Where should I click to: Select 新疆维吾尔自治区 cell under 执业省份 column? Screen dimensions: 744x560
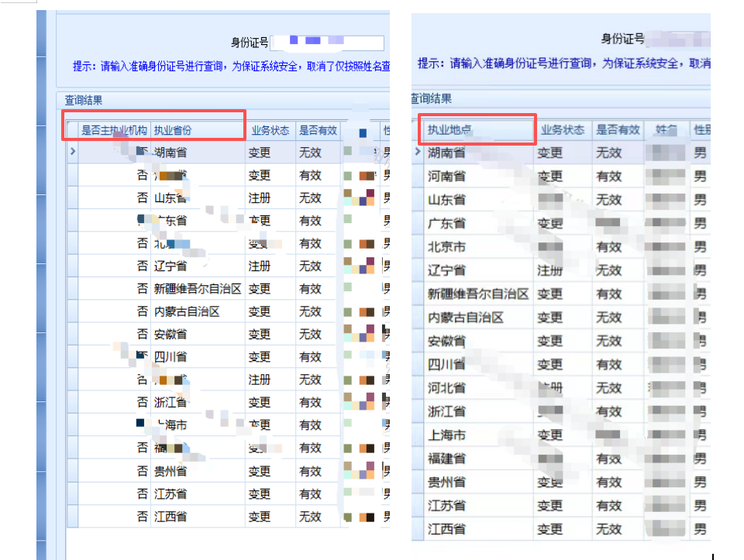[x=198, y=289]
